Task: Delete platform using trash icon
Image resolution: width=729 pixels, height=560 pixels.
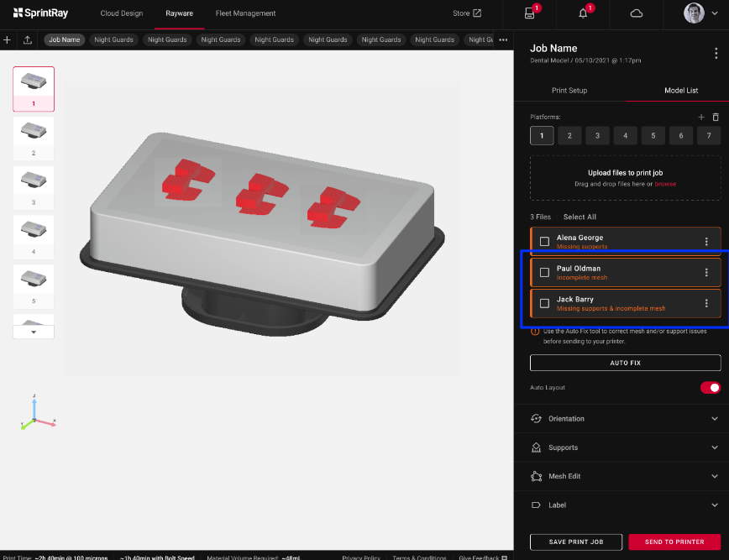Action: [716, 118]
